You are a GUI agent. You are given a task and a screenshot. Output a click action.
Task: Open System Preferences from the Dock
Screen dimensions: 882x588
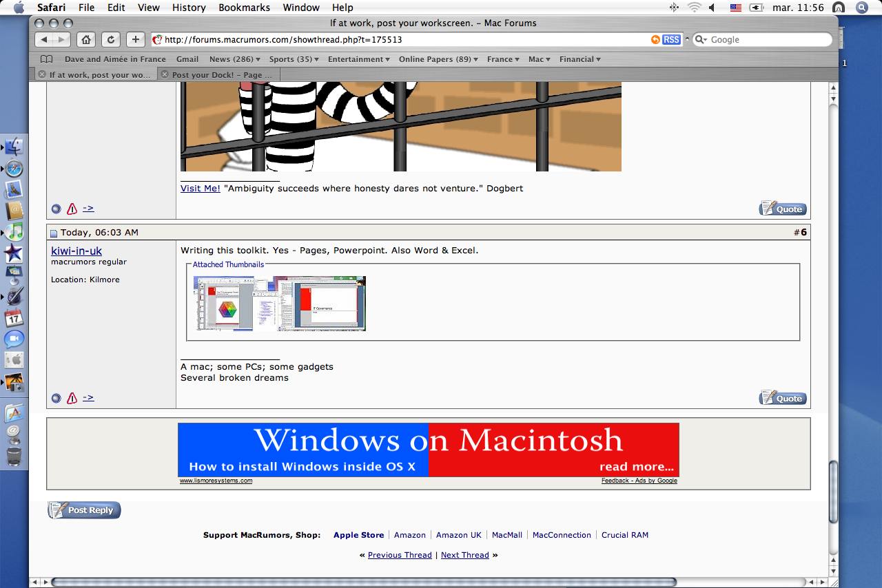coord(14,360)
